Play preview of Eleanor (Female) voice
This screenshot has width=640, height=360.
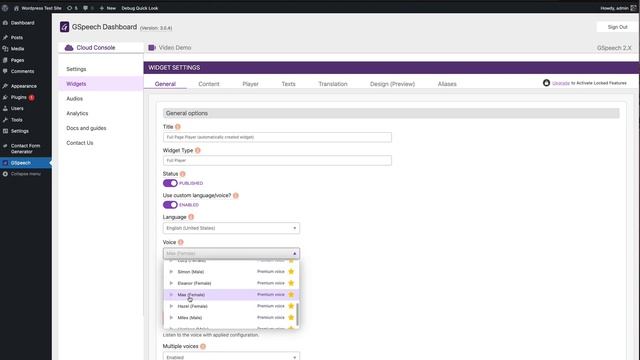[171, 283]
